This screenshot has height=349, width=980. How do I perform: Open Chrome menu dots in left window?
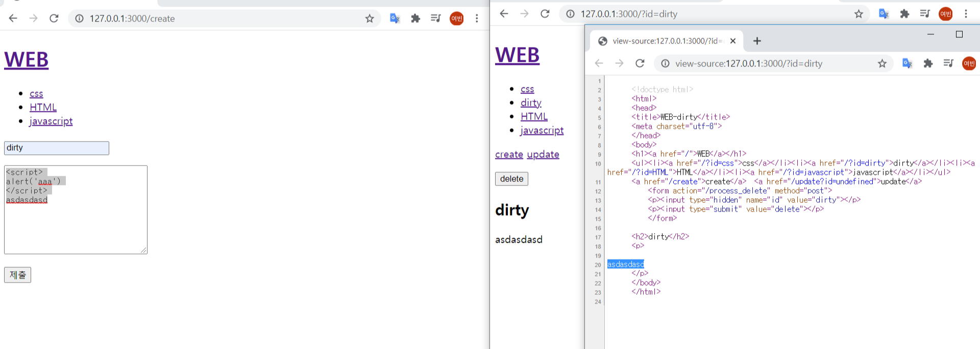coord(477,18)
